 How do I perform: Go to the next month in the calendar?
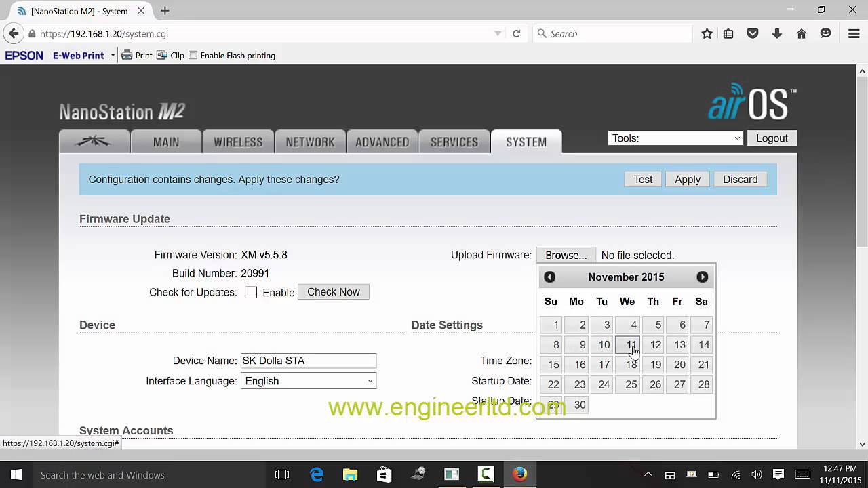(702, 277)
